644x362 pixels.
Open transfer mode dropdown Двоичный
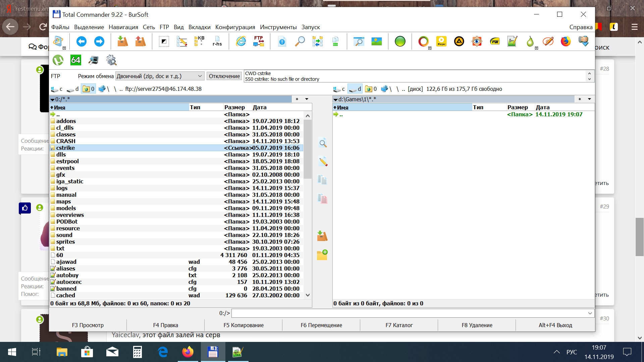coord(160,76)
